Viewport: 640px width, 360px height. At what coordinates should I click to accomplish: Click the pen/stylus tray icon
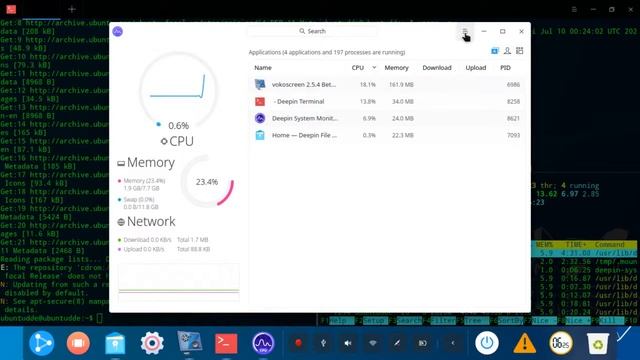pyautogui.click(x=397, y=343)
